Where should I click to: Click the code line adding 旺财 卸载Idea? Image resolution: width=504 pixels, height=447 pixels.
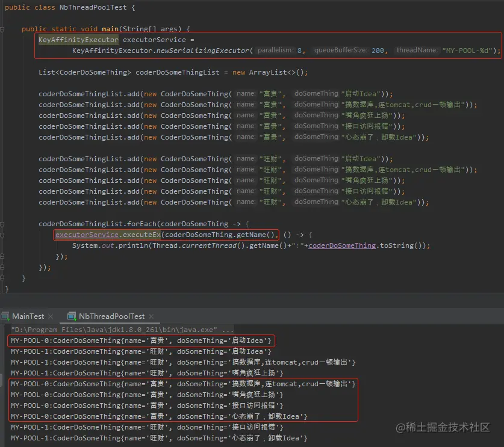[234, 202]
